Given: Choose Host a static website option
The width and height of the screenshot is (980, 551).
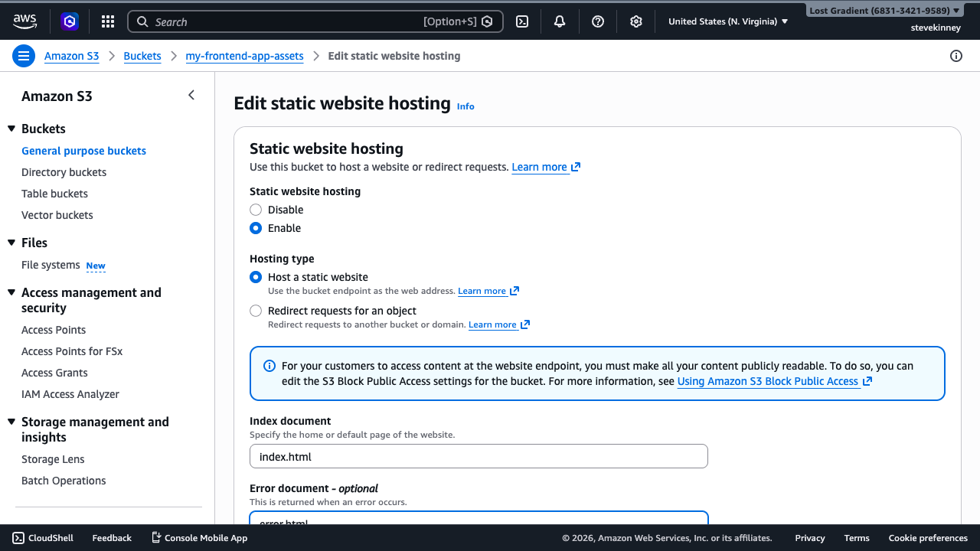Looking at the screenshot, I should click(x=256, y=277).
